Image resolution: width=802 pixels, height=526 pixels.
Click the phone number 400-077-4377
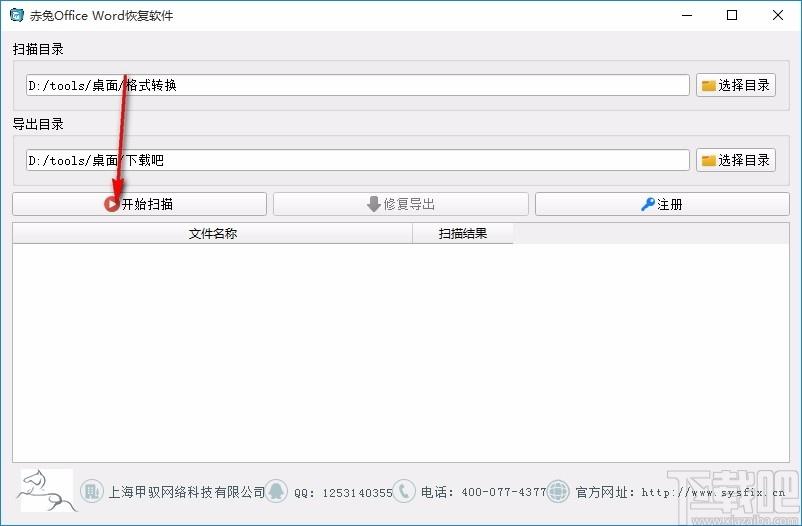point(504,492)
